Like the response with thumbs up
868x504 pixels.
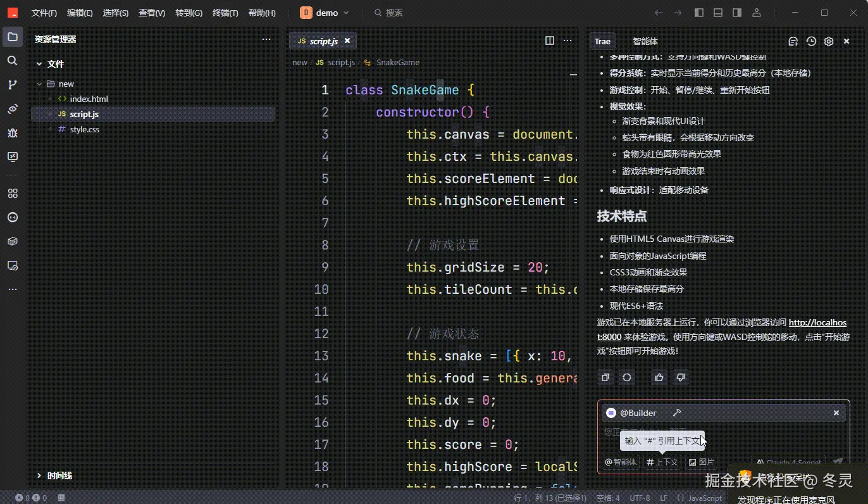click(x=659, y=377)
